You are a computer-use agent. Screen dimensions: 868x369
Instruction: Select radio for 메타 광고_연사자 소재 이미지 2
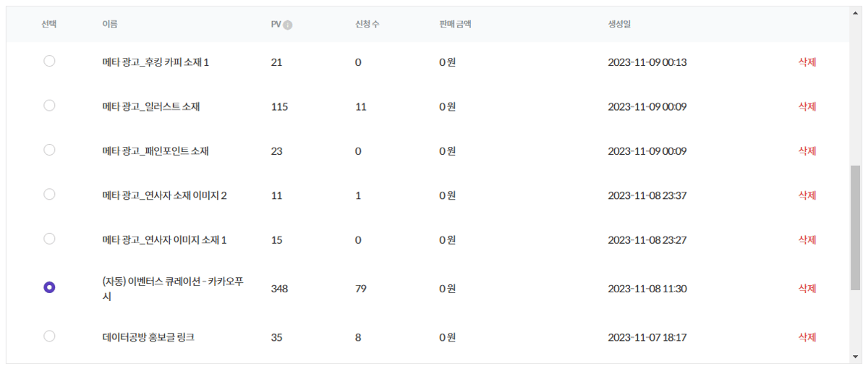pyautogui.click(x=49, y=194)
